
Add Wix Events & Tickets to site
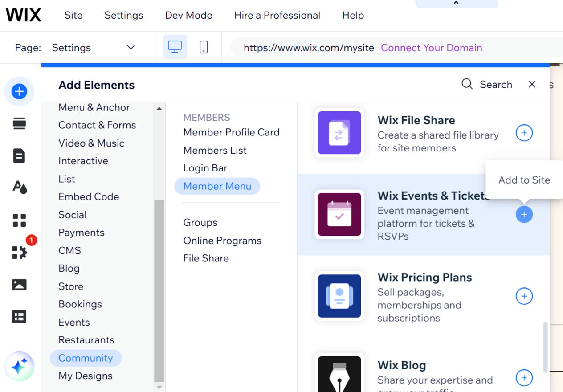pos(524,214)
